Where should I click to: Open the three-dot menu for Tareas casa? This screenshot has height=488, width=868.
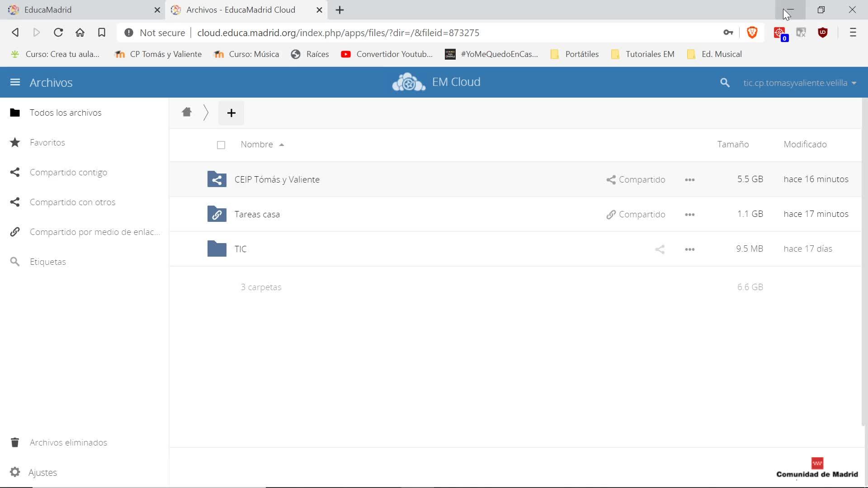(x=689, y=215)
